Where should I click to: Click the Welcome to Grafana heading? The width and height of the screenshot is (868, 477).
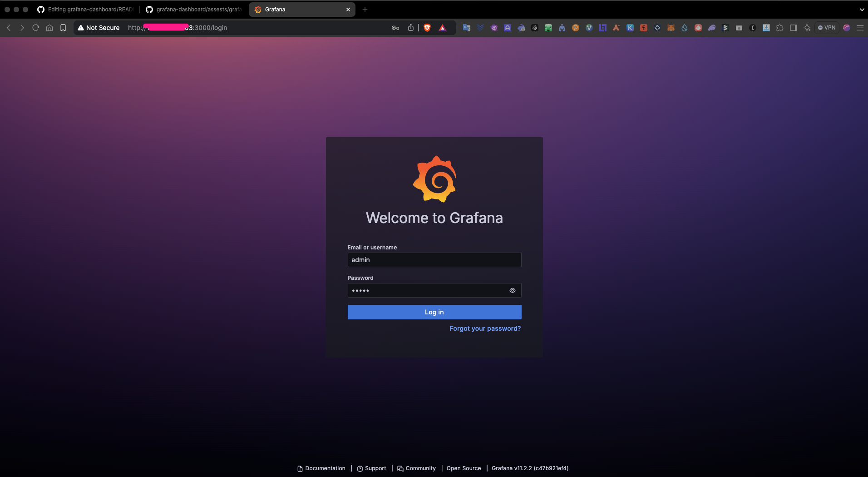(434, 218)
